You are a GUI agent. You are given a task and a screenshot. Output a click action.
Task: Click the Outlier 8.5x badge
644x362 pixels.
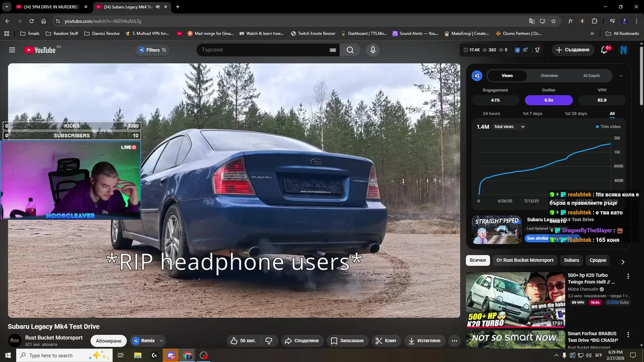coord(548,100)
